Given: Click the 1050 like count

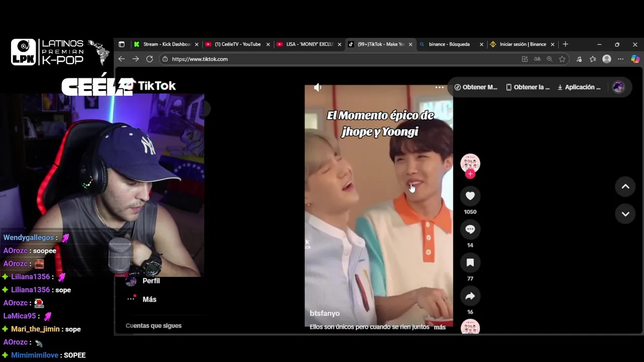Looking at the screenshot, I should coord(470,212).
